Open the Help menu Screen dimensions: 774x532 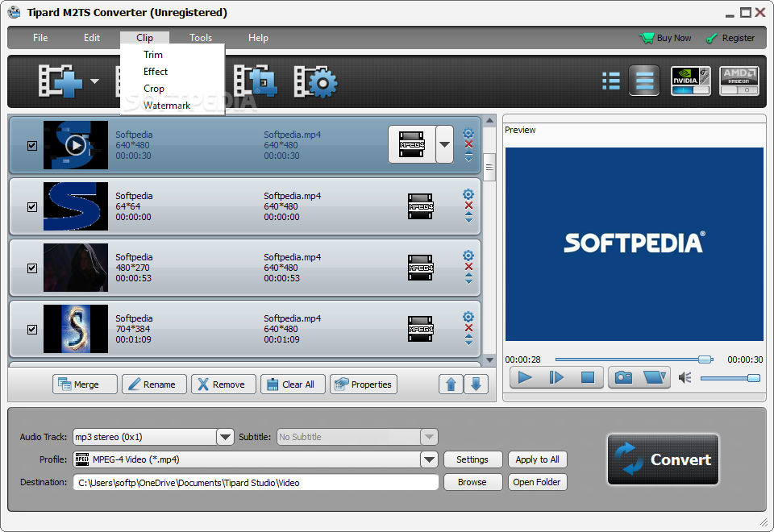[258, 38]
